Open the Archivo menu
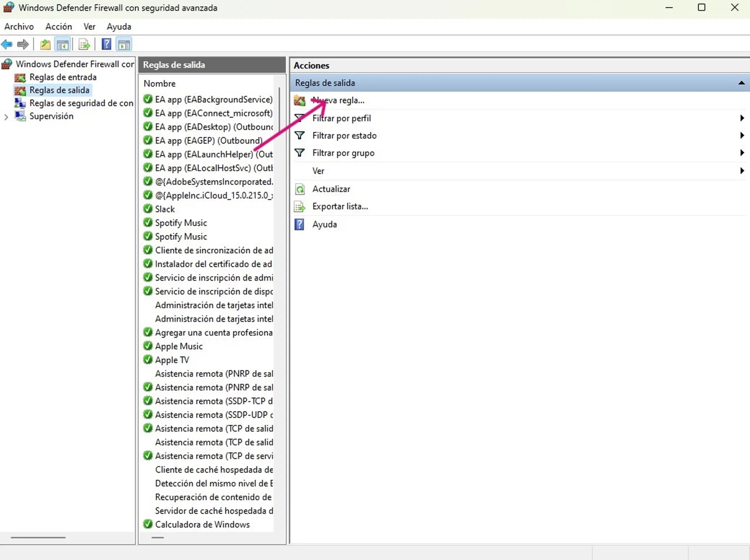This screenshot has width=750, height=560. pos(19,26)
